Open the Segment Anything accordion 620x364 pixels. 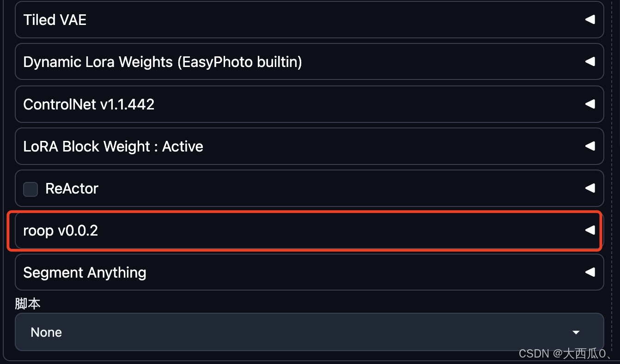[x=85, y=273]
